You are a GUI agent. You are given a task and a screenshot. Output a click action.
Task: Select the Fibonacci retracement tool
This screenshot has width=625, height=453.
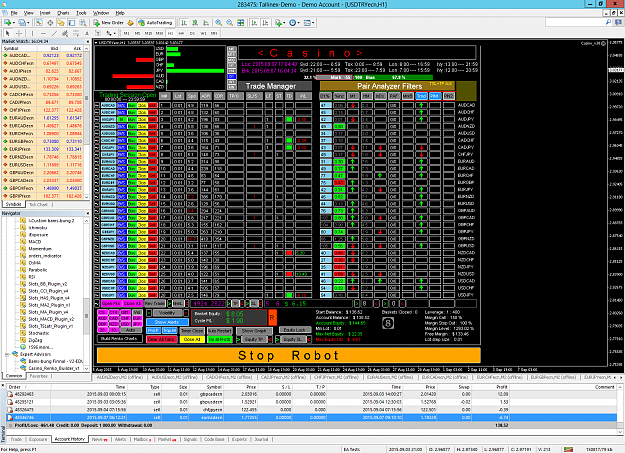coord(76,33)
